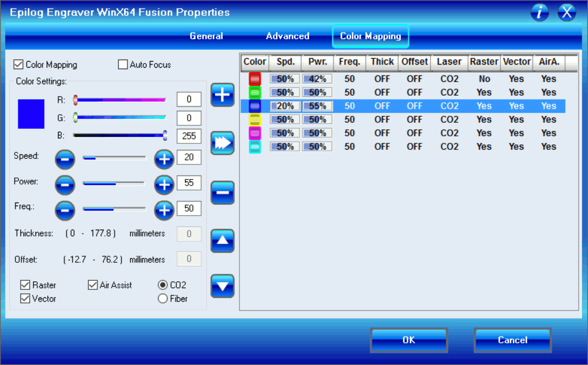Select the CO2 laser radio button
The height and width of the screenshot is (365, 588).
pyautogui.click(x=162, y=285)
